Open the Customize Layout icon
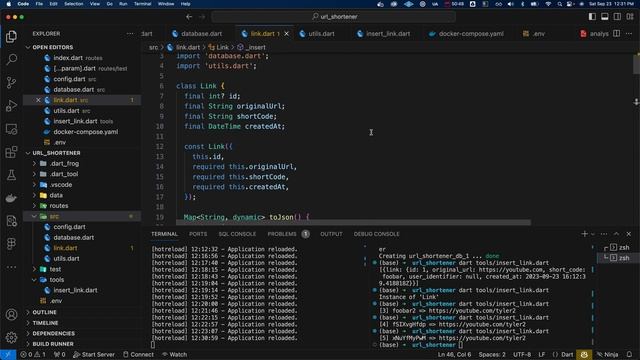This screenshot has height=360, width=640. pyautogui.click(x=630, y=17)
